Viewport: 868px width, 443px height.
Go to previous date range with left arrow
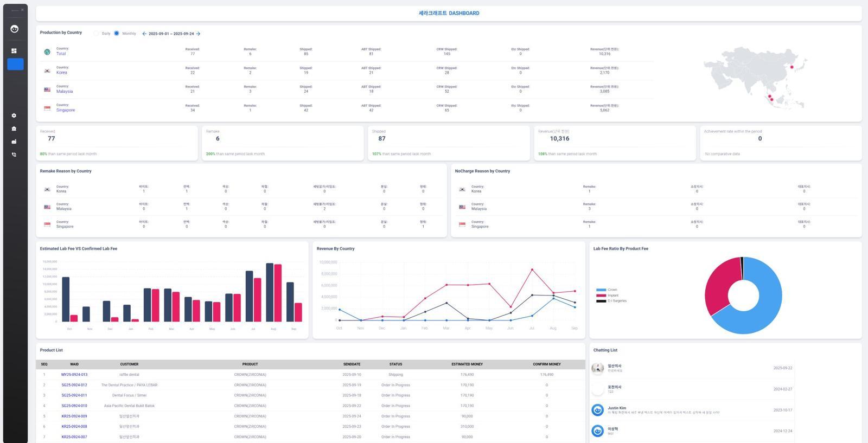click(144, 34)
